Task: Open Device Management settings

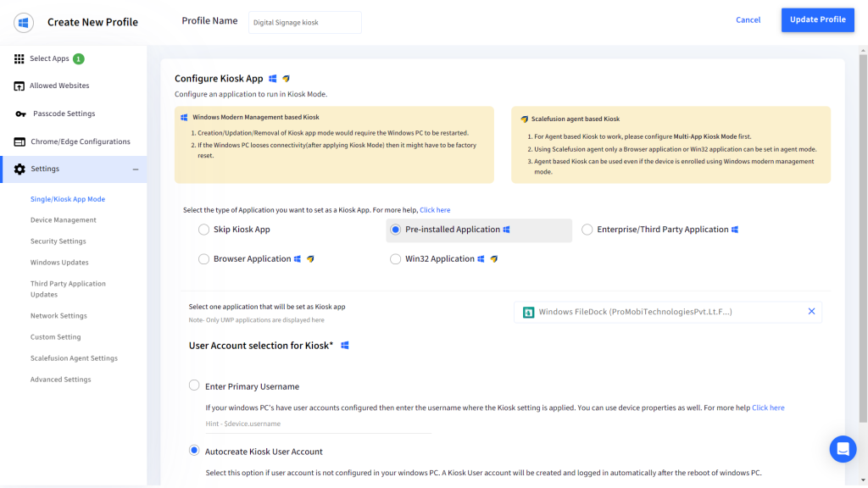Action: 64,220
